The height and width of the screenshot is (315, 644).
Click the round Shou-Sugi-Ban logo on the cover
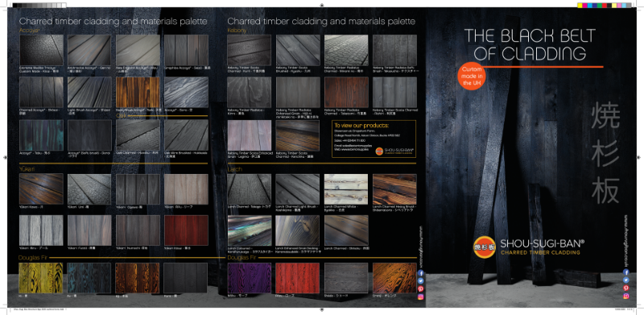[485, 247]
